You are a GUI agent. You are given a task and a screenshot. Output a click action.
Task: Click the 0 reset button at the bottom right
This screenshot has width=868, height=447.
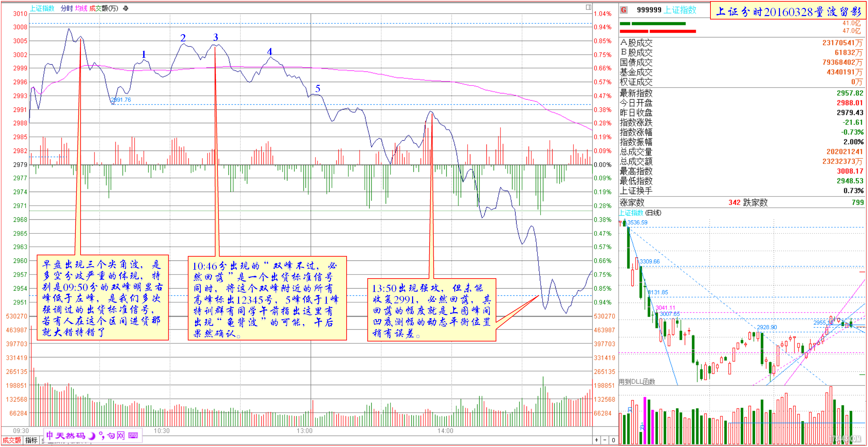pos(613,440)
